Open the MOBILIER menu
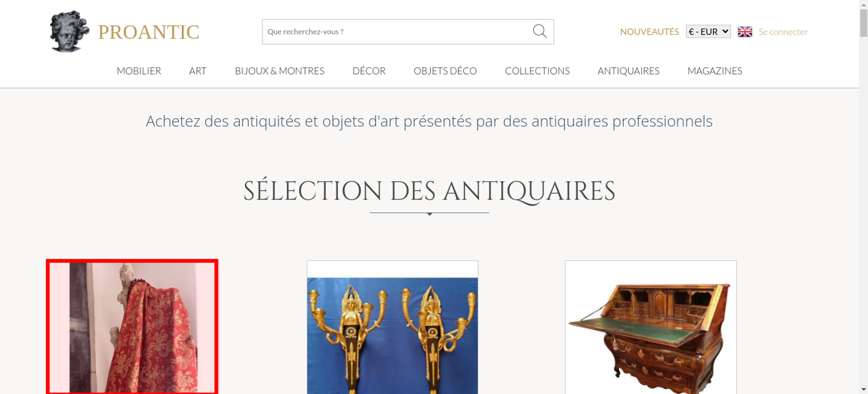Viewport: 868px width, 394px height. tap(139, 71)
